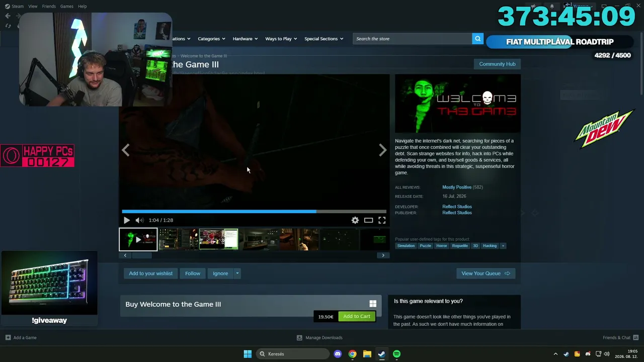Expand the Special Sections dropdown
This screenshot has height=362, width=644.
[x=324, y=39]
